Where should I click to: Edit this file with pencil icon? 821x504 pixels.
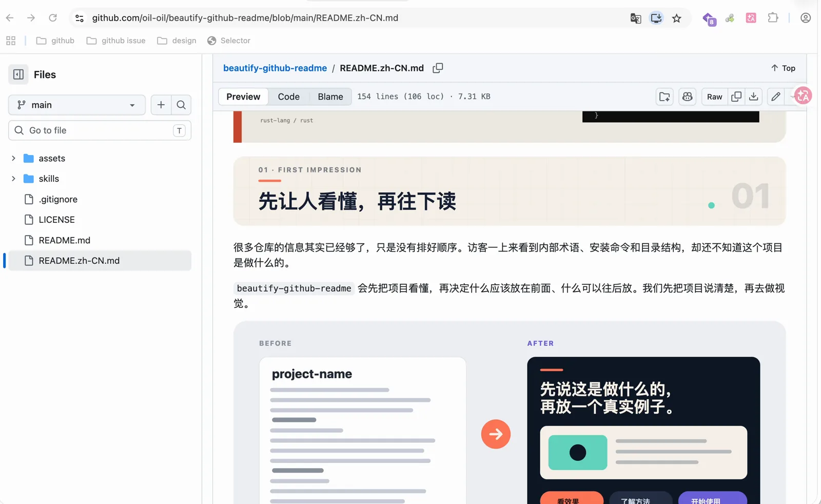[776, 96]
